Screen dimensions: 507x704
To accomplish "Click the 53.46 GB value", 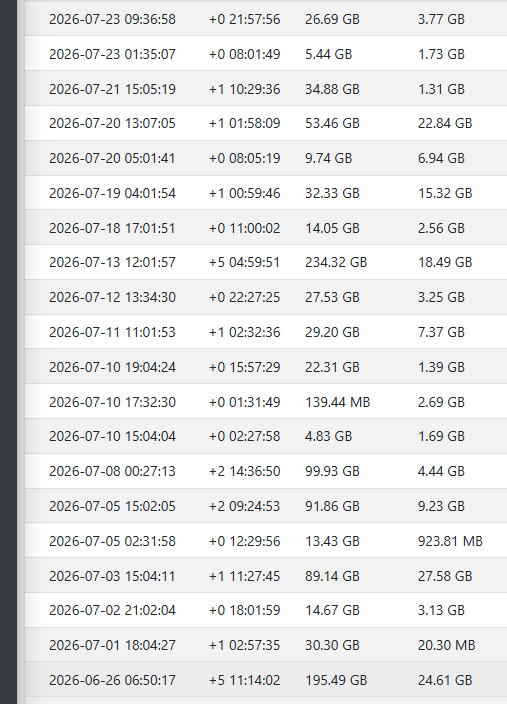I will [x=332, y=123].
